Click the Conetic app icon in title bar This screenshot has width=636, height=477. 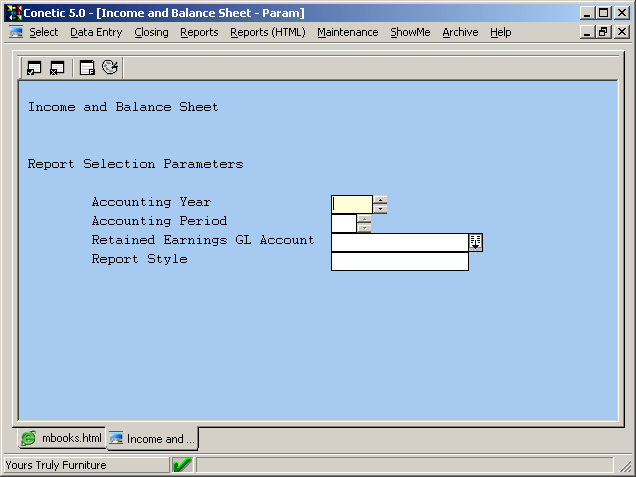(x=14, y=13)
